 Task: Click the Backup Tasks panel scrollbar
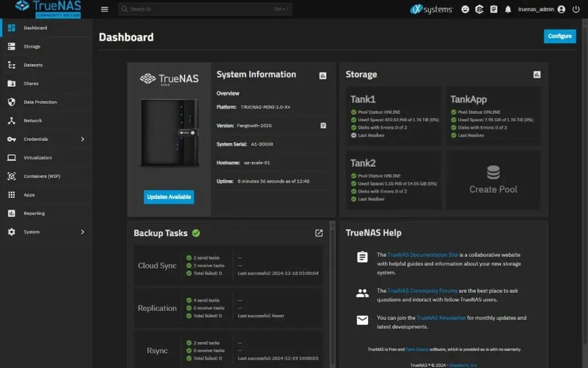pyautogui.click(x=332, y=287)
